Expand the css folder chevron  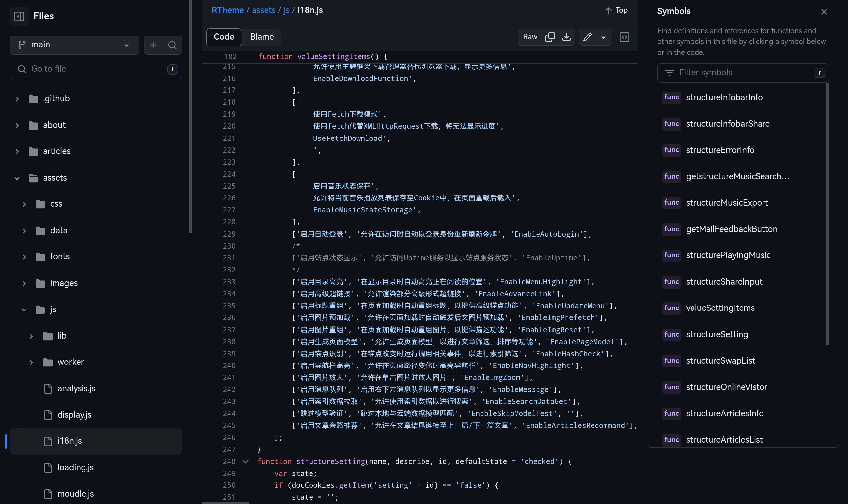(24, 204)
